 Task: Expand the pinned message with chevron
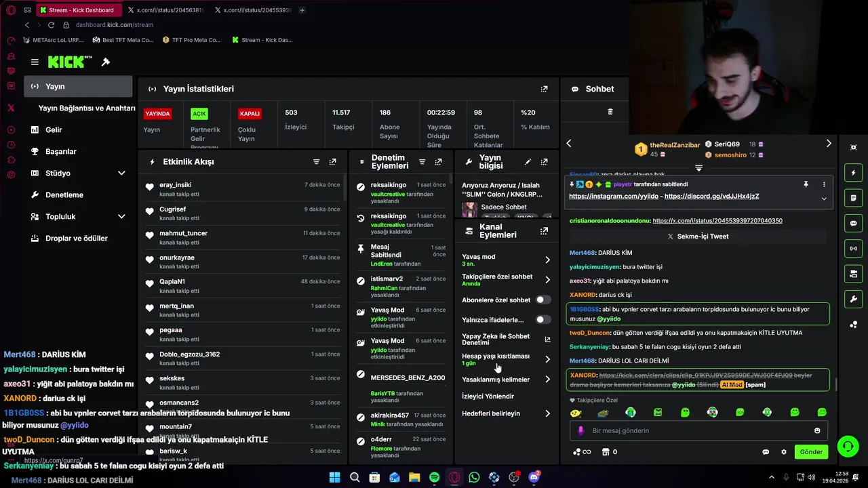click(824, 199)
